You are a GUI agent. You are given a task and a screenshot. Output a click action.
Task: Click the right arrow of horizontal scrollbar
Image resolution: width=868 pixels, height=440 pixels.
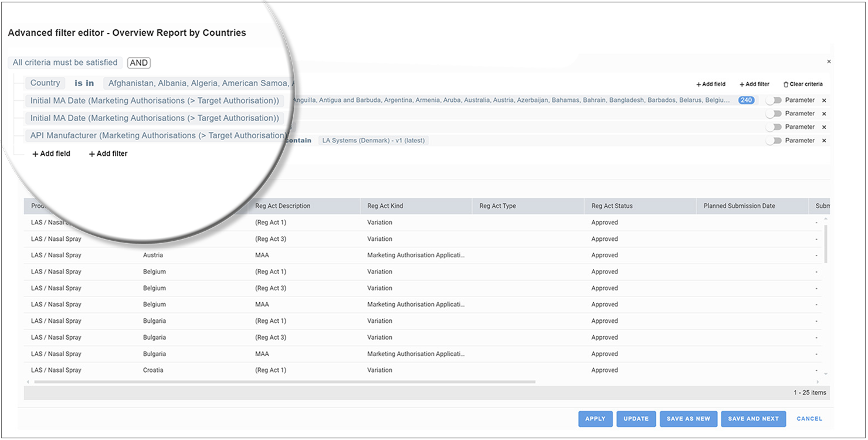click(x=818, y=382)
